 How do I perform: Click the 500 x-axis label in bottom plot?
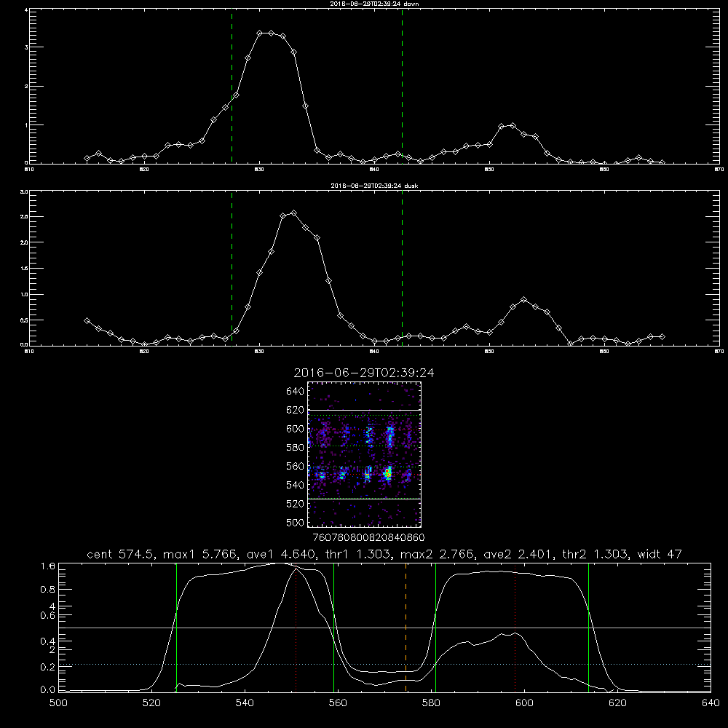pyautogui.click(x=58, y=703)
